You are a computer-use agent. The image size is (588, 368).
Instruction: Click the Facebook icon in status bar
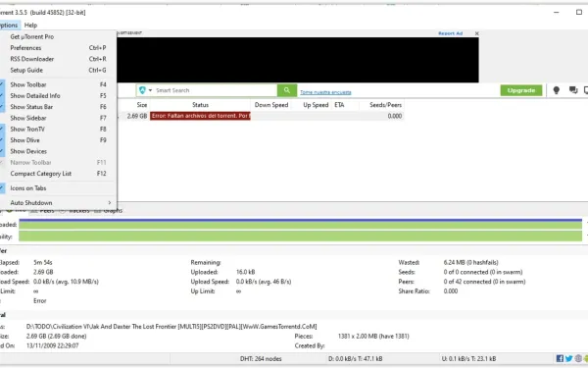point(560,358)
